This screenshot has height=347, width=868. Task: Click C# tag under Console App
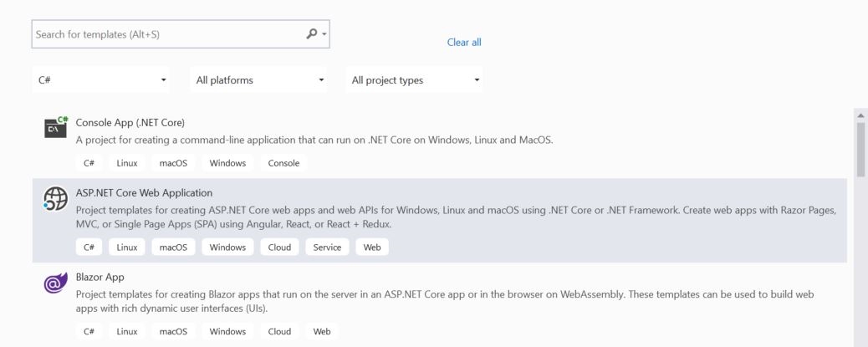(x=89, y=163)
